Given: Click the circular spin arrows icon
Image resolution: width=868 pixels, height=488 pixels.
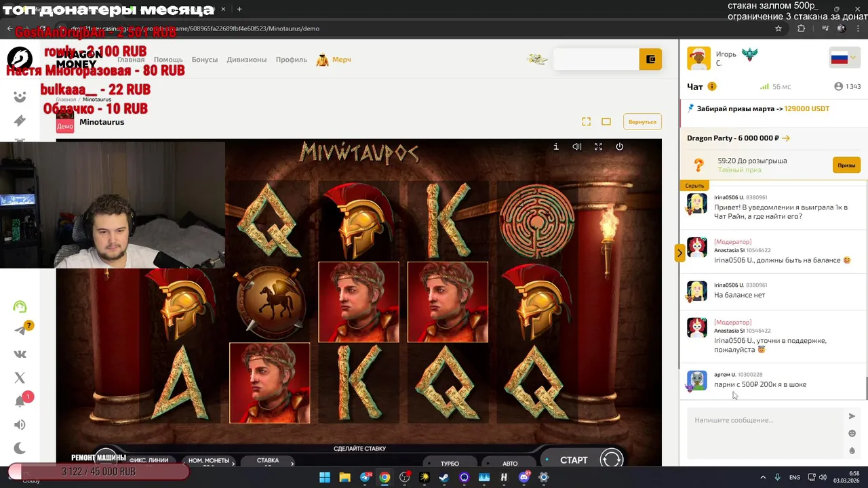Looking at the screenshot, I should (611, 459).
